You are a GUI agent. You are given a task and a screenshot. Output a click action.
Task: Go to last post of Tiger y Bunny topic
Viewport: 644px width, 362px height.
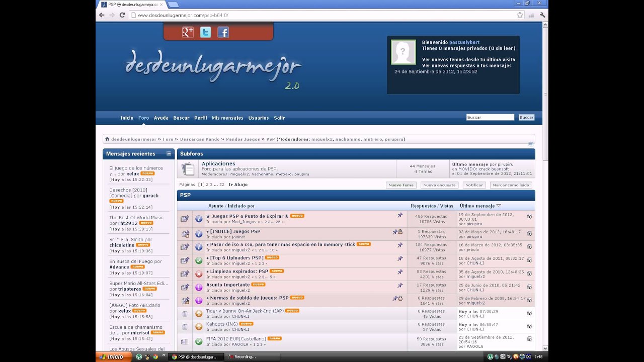529,313
